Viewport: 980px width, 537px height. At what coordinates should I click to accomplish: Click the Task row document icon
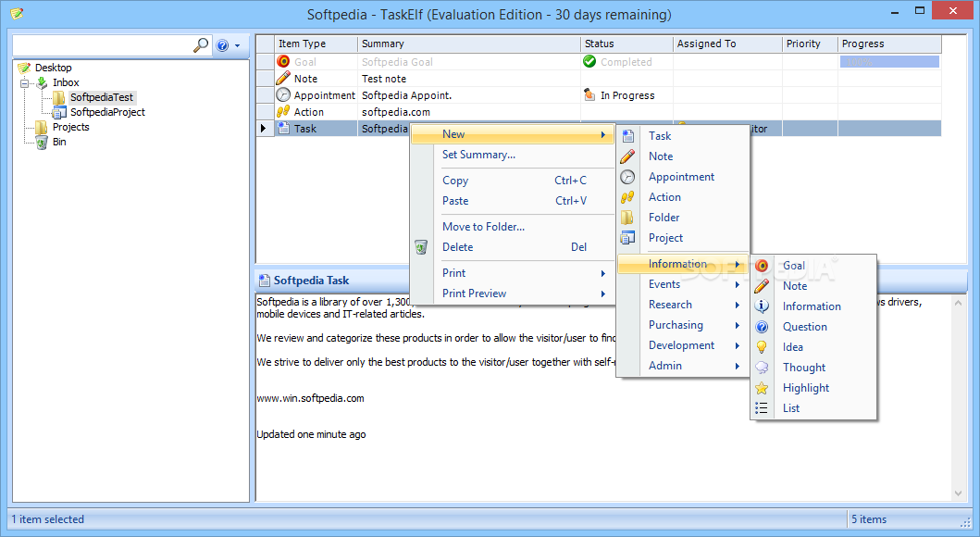pos(284,128)
